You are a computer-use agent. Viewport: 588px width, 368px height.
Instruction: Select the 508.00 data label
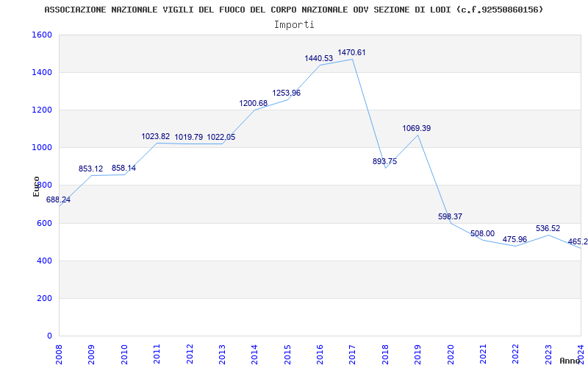click(x=483, y=234)
